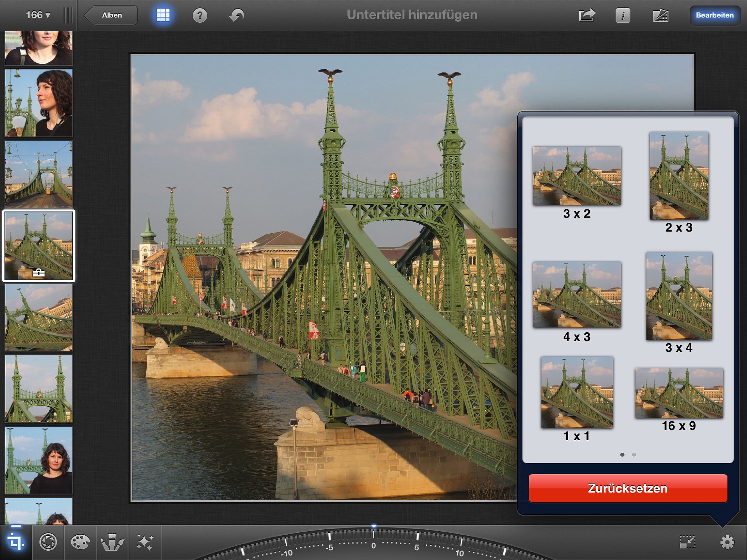Screen dimensions: 747x560
Task: Select the smiling woman at bridge thumbnail
Action: coord(39,460)
